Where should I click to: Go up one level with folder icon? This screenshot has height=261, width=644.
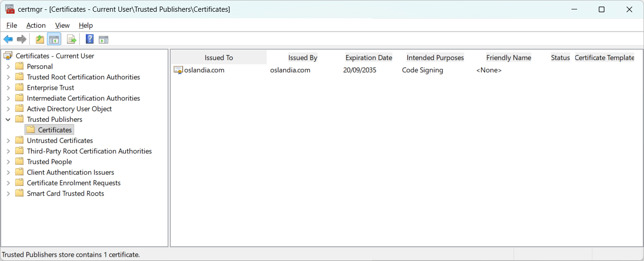[40, 40]
